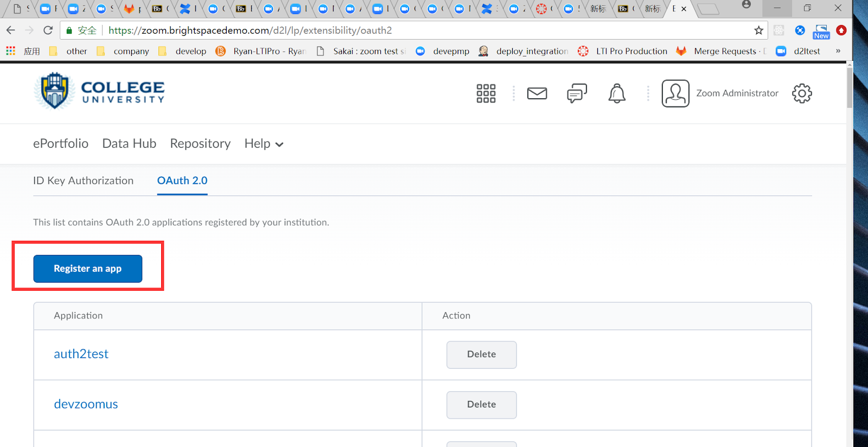Open the 'other' bookmarks folder
868x447 pixels.
(x=69, y=51)
